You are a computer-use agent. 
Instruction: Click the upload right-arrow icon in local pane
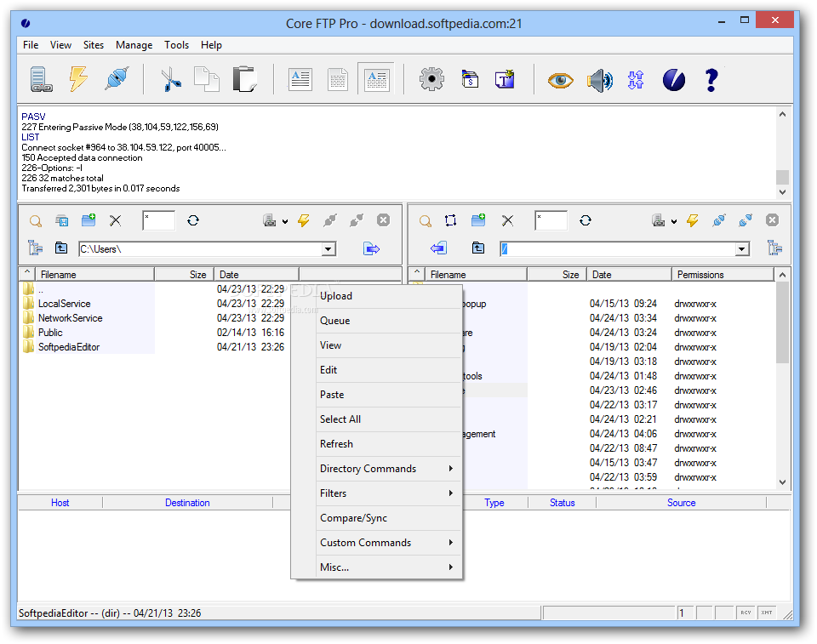pos(372,248)
